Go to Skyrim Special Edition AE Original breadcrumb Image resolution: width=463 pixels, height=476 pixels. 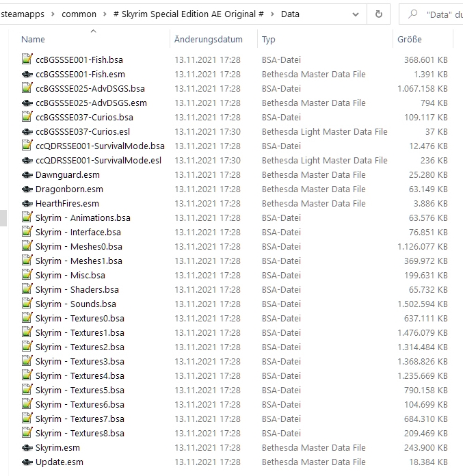point(189,14)
